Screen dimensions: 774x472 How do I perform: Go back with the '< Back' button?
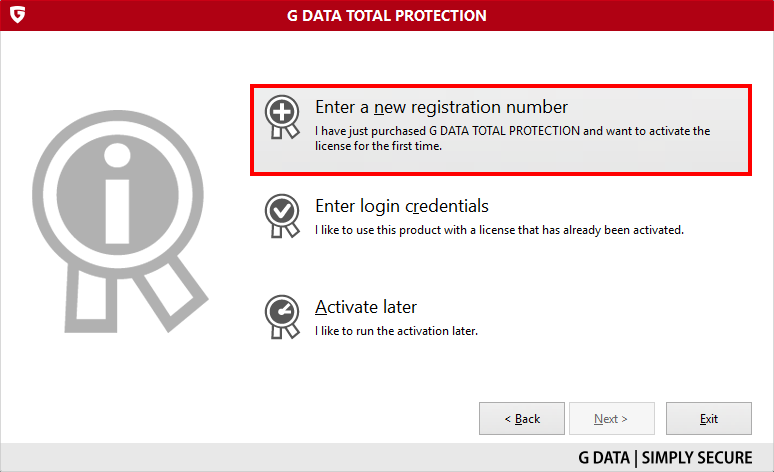(x=522, y=419)
